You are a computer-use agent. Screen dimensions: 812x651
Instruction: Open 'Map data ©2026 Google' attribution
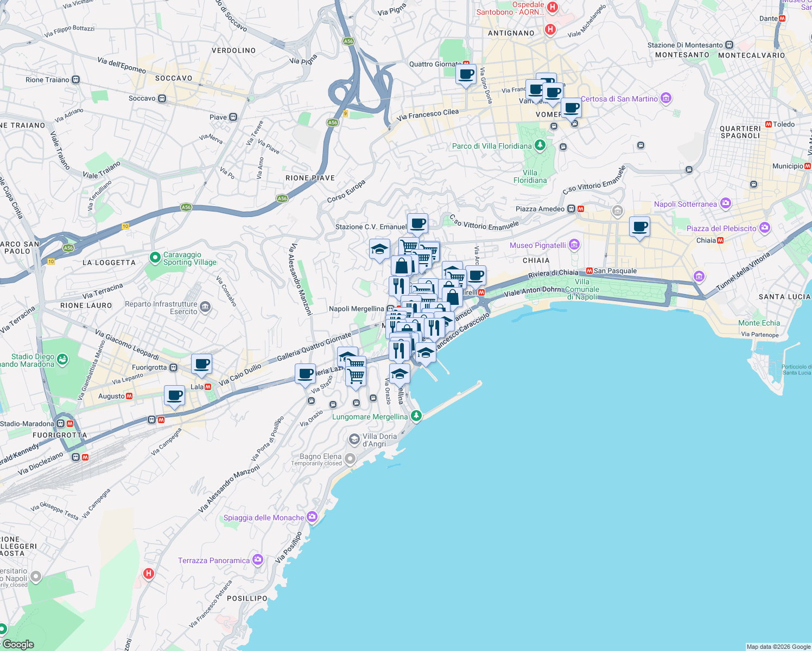(778, 647)
